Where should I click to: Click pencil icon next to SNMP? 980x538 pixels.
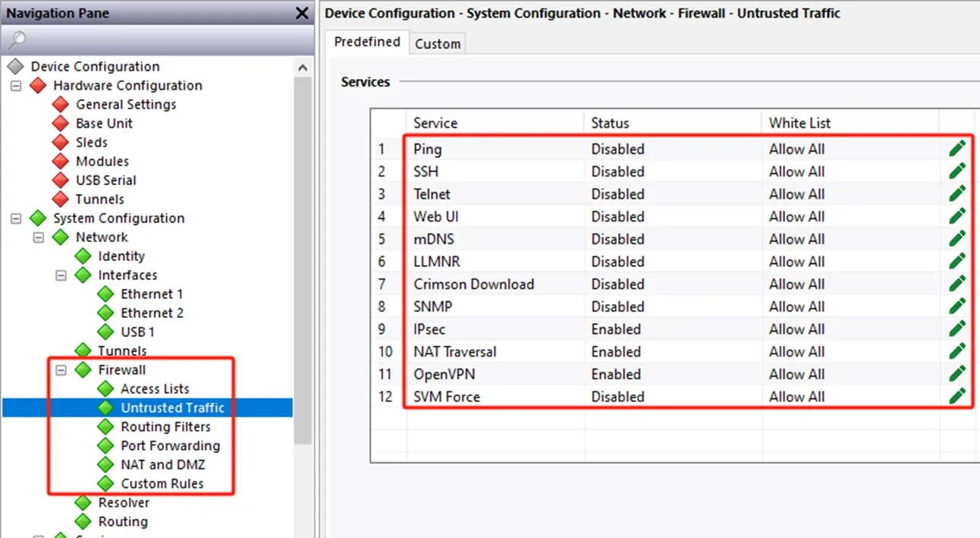coord(956,307)
